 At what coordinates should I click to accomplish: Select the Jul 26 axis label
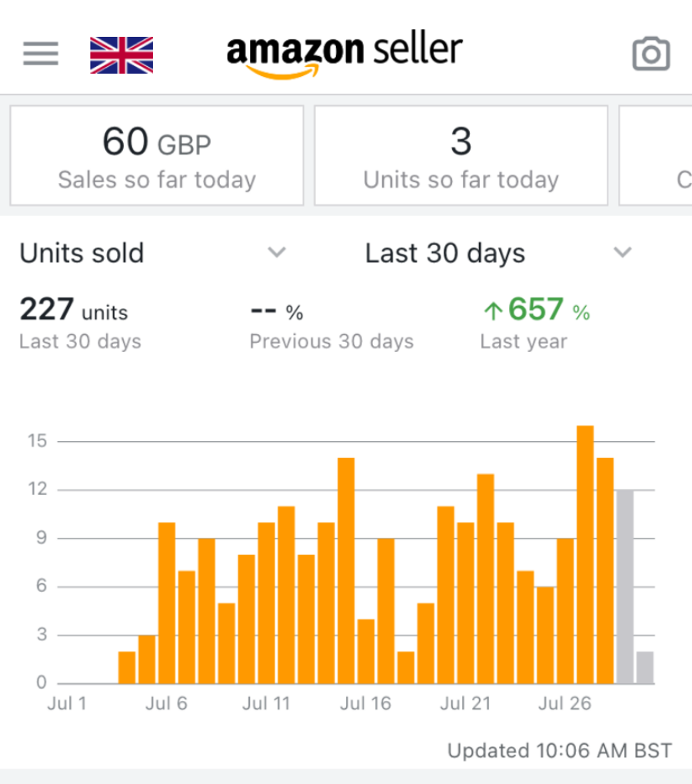(x=564, y=703)
